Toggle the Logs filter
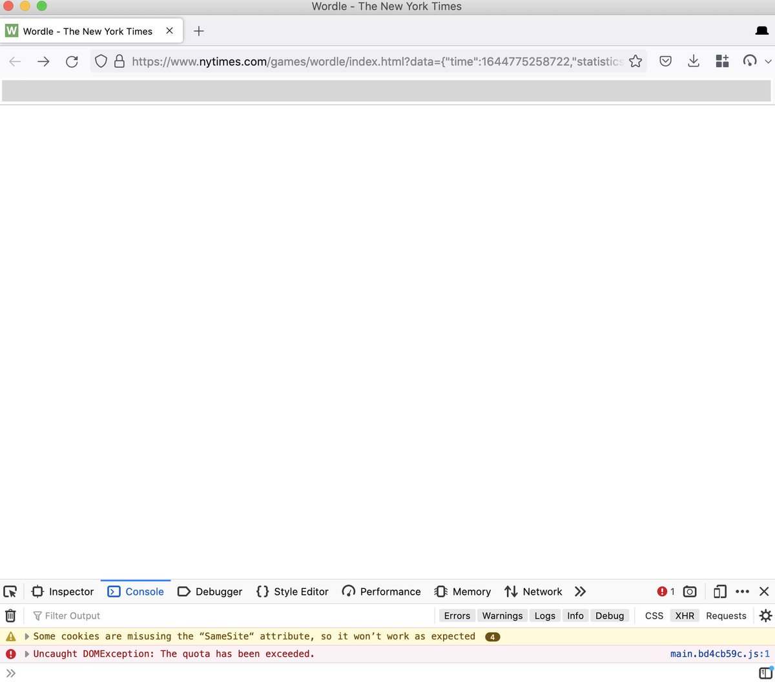 pyautogui.click(x=544, y=615)
